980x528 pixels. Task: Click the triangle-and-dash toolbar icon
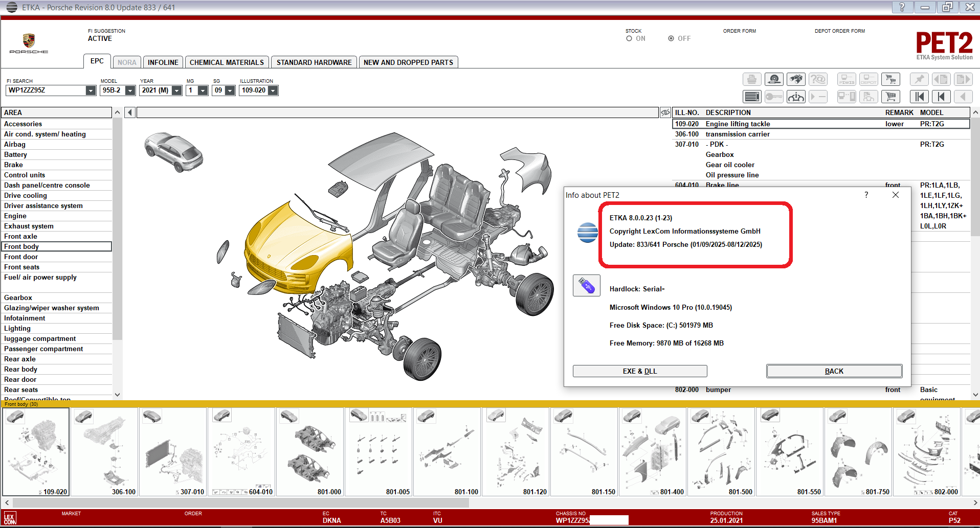(x=818, y=97)
